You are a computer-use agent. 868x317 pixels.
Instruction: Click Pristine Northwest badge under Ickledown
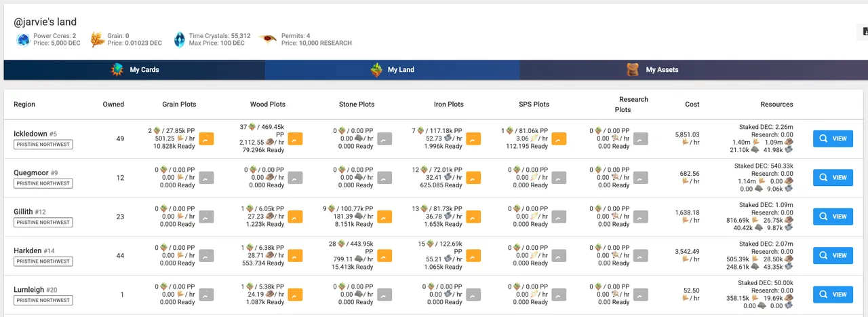[x=43, y=145]
